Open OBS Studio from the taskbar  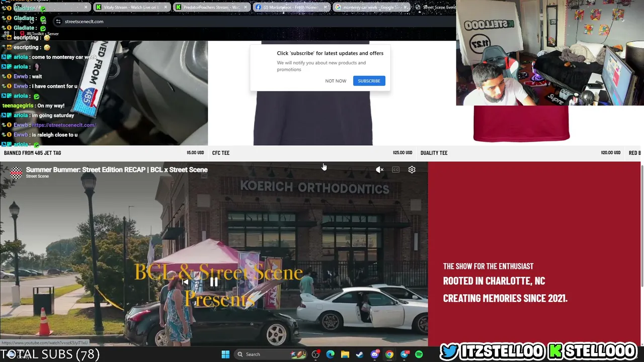click(x=315, y=354)
